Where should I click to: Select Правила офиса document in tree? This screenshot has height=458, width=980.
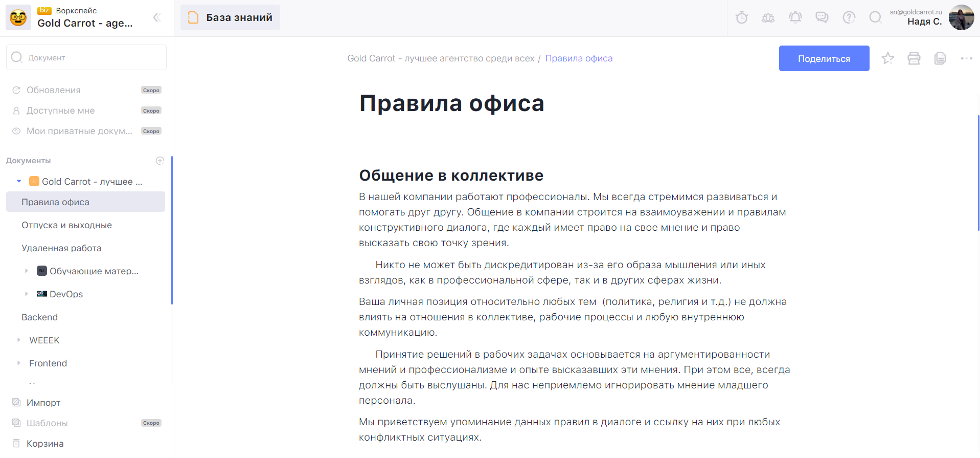coord(85,202)
